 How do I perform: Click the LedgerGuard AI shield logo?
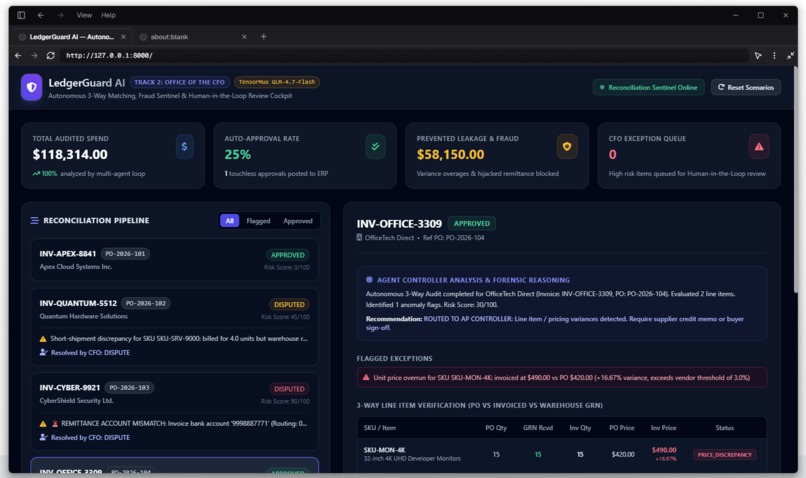tap(31, 87)
